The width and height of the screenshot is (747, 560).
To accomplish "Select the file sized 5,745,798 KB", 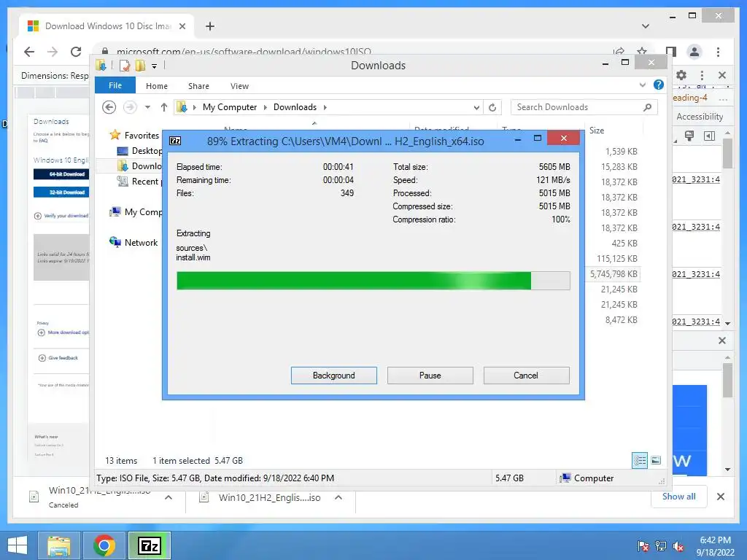I will pyautogui.click(x=614, y=274).
